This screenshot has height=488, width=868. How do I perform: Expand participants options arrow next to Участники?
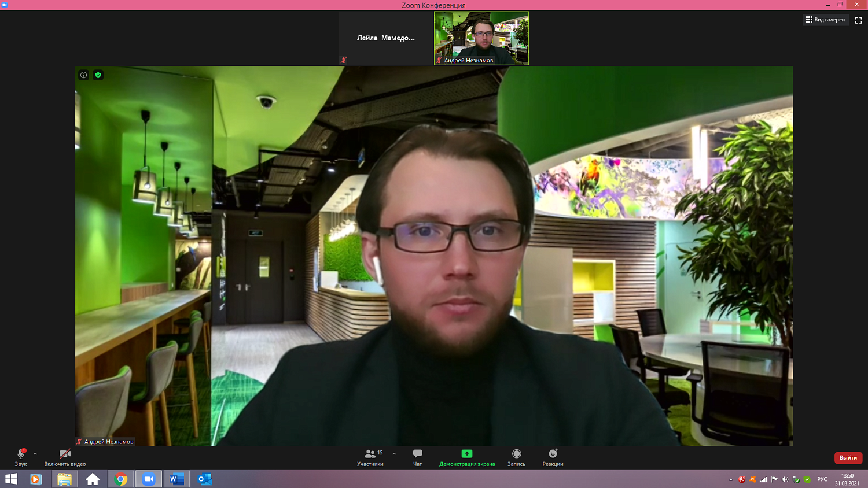394,454
